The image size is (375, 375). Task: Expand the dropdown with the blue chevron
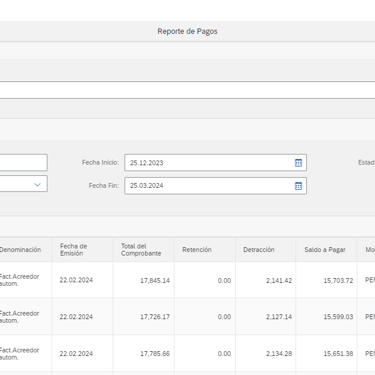tap(37, 184)
